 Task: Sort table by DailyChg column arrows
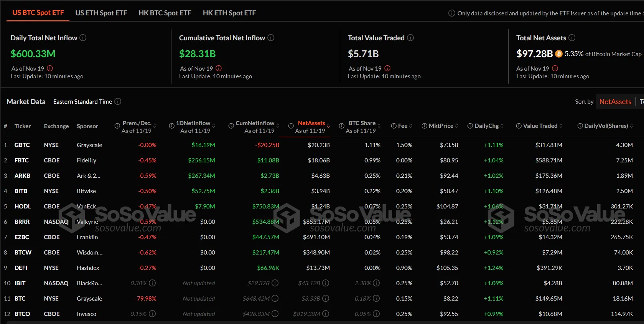click(502, 126)
